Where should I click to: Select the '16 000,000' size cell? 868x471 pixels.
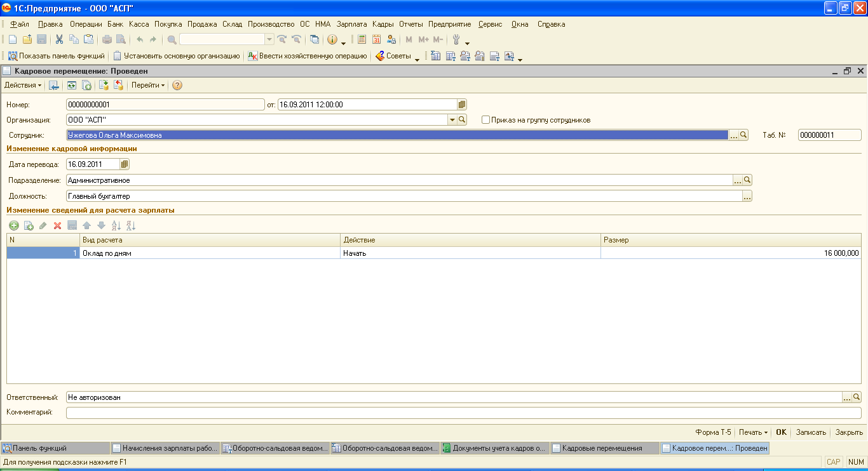[x=731, y=253]
